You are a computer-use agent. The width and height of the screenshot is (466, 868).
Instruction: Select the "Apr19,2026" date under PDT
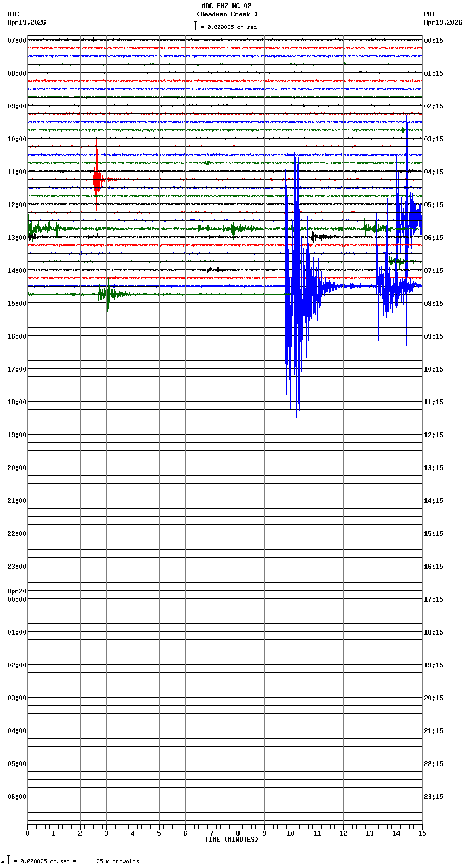click(443, 22)
